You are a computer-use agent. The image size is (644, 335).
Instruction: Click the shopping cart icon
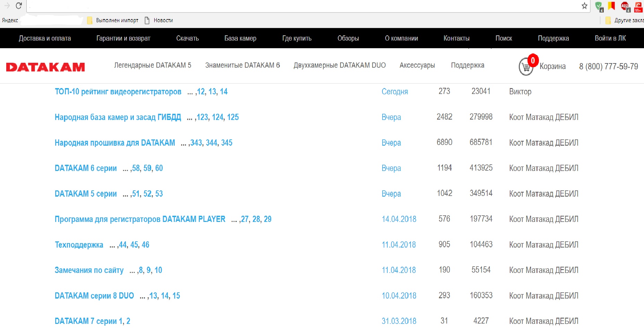pos(526,67)
